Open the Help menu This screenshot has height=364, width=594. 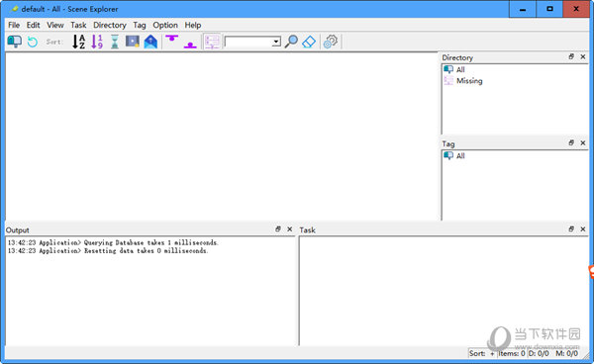click(x=193, y=25)
